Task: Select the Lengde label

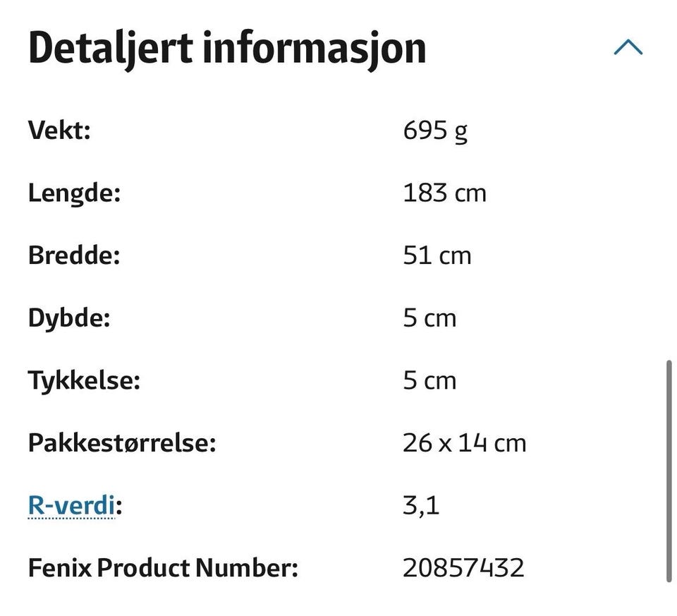Action: tap(74, 193)
